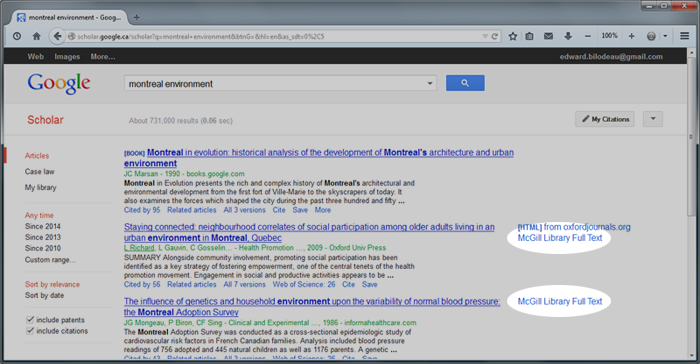Open the Web menu item
700x364 pixels.
coord(36,57)
